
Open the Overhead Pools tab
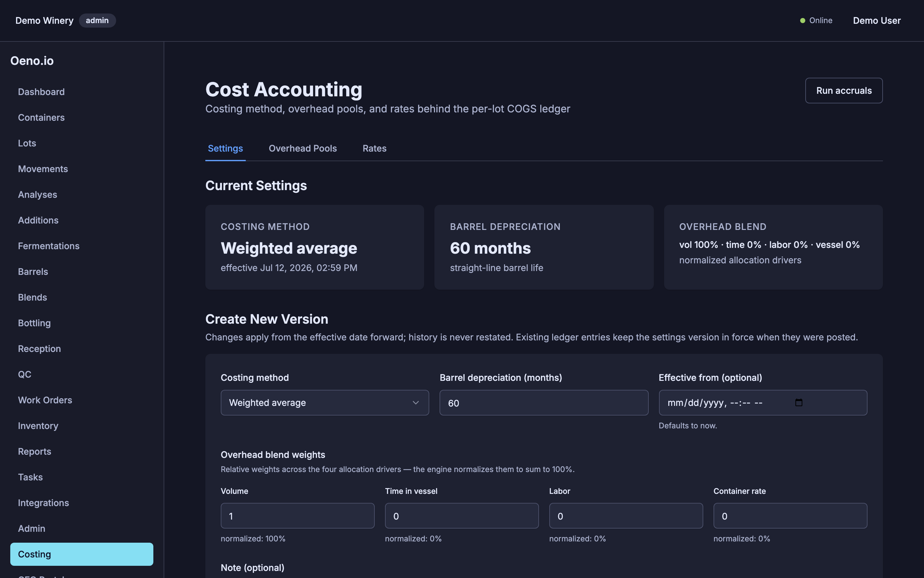click(x=303, y=148)
